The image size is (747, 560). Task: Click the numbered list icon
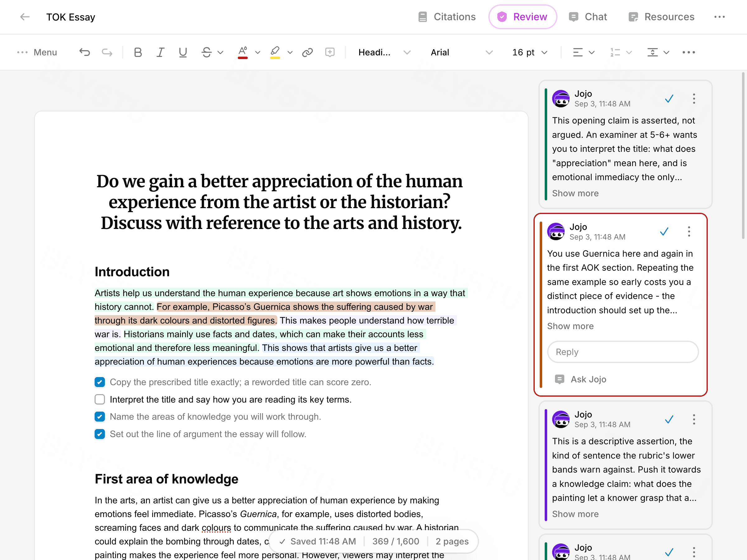(x=615, y=52)
